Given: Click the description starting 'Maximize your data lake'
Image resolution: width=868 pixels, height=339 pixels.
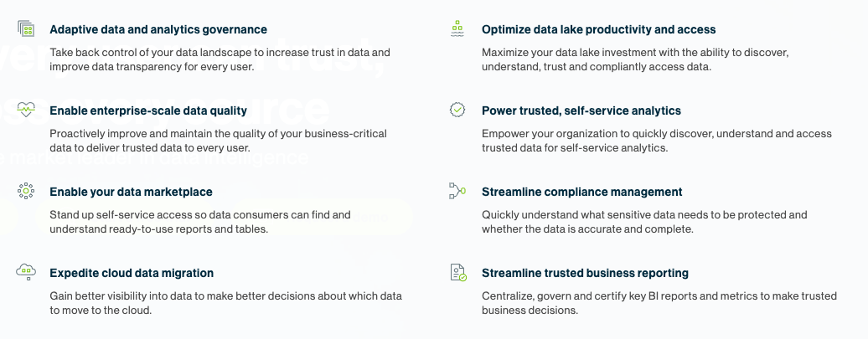Looking at the screenshot, I should point(634,59).
